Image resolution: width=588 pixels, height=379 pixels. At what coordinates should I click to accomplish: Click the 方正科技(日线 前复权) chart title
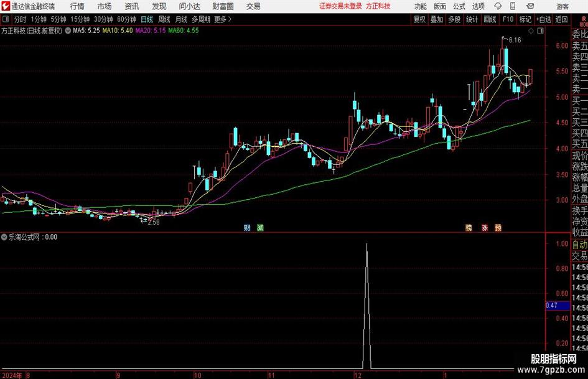click(32, 30)
